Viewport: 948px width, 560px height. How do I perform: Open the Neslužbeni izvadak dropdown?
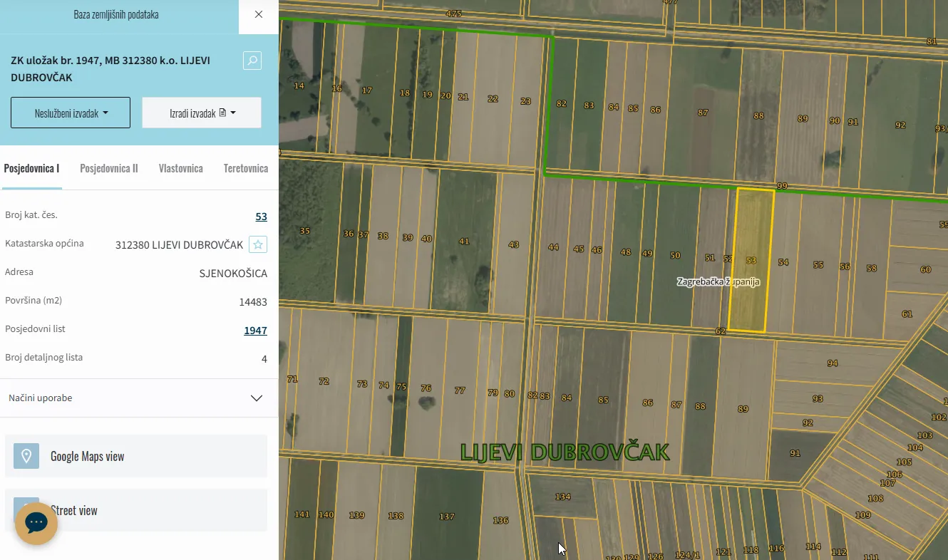(71, 113)
